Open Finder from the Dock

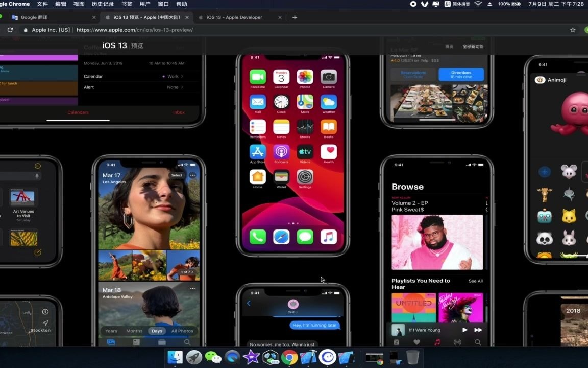click(x=175, y=357)
